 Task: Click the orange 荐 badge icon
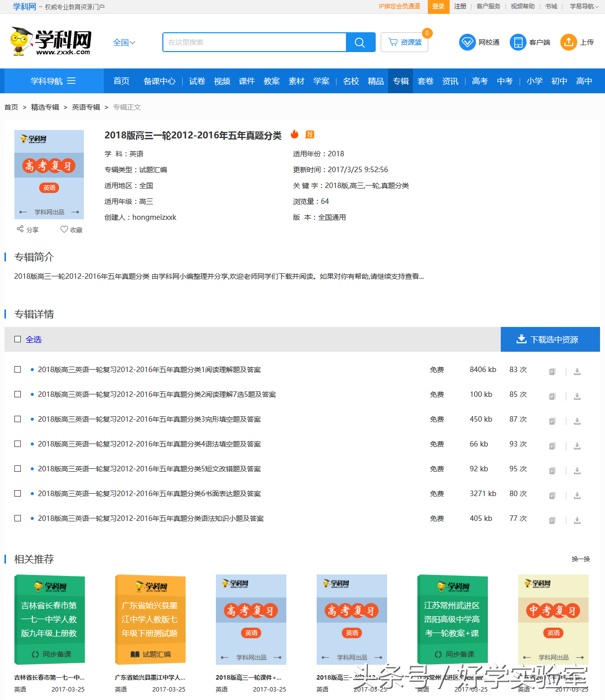point(310,134)
